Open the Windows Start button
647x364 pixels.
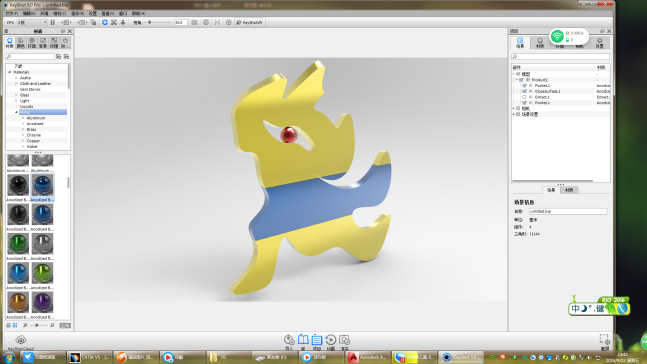[x=9, y=357]
